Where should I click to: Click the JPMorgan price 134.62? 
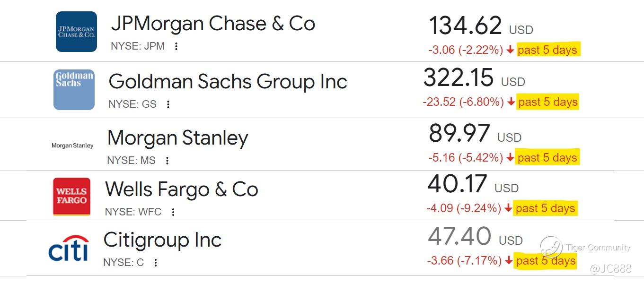point(465,26)
